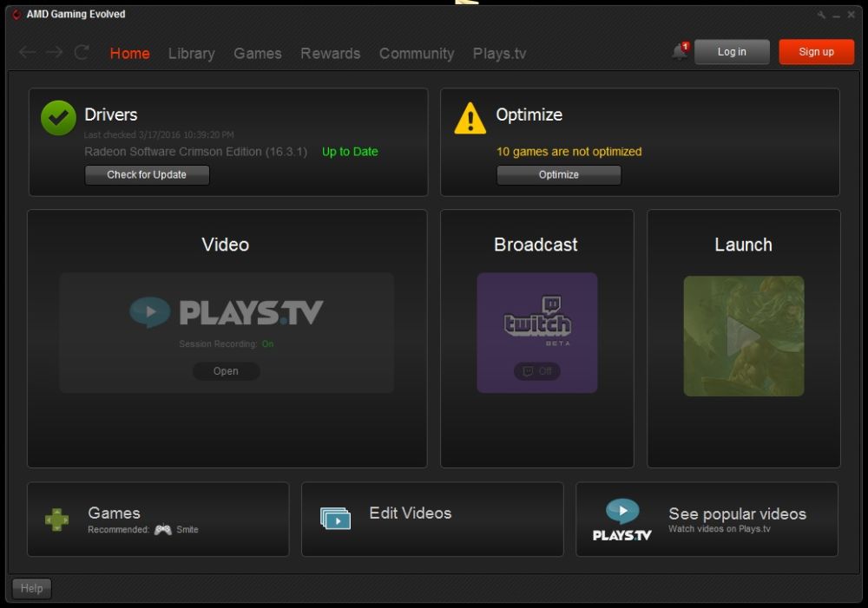The image size is (868, 608).
Task: Click the settings wrench icon in the title bar
Action: coord(821,14)
